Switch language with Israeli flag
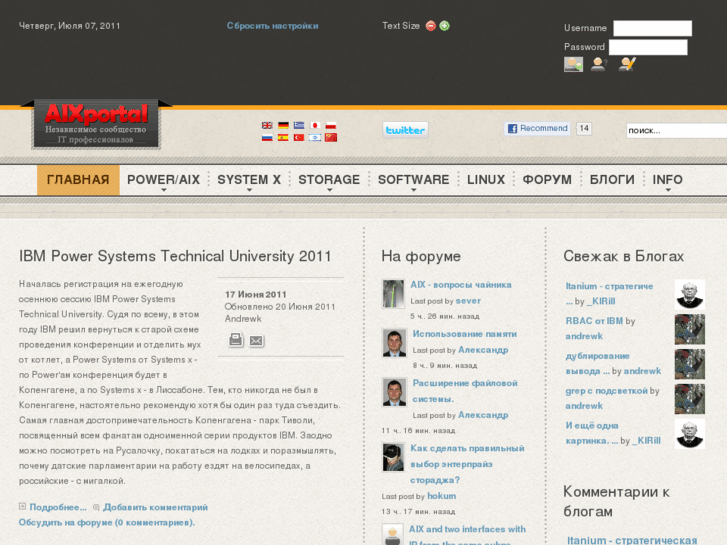 coord(315,137)
